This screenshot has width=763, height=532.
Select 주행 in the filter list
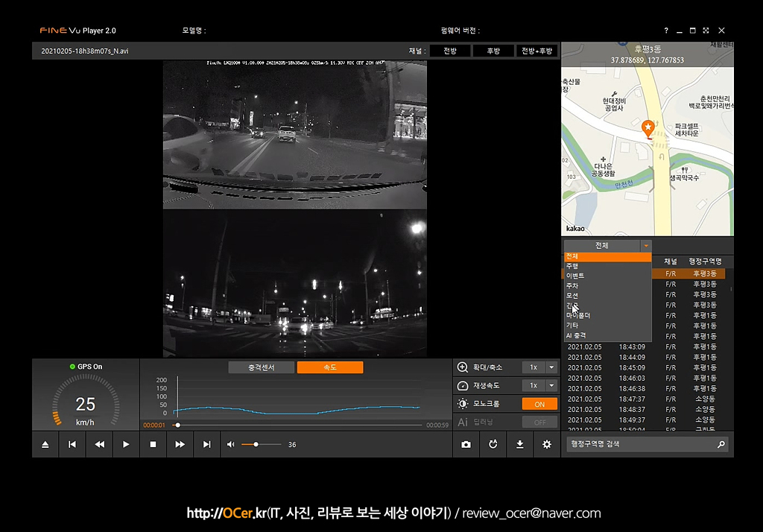point(607,266)
